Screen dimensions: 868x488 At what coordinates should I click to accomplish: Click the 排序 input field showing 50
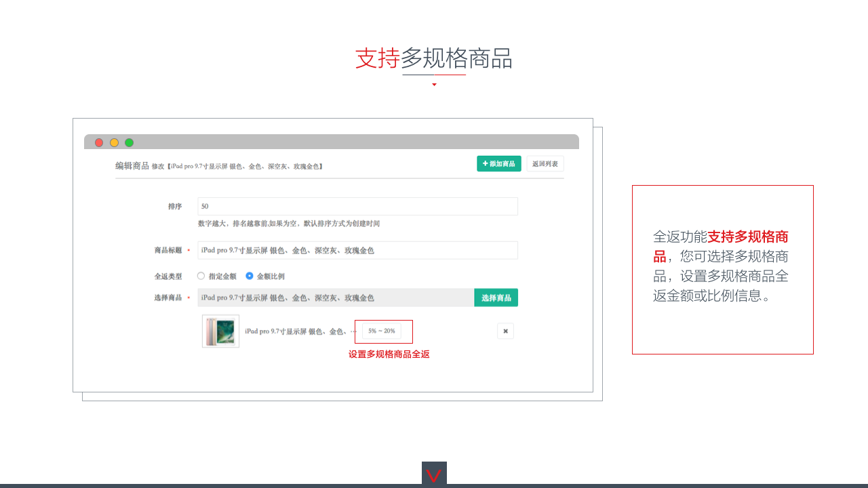point(357,206)
